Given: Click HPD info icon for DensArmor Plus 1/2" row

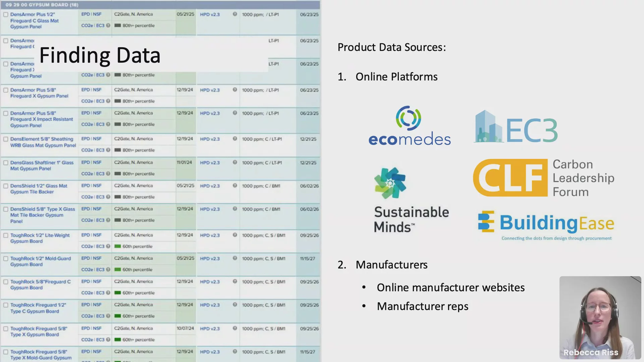Looking at the screenshot, I should (x=235, y=14).
